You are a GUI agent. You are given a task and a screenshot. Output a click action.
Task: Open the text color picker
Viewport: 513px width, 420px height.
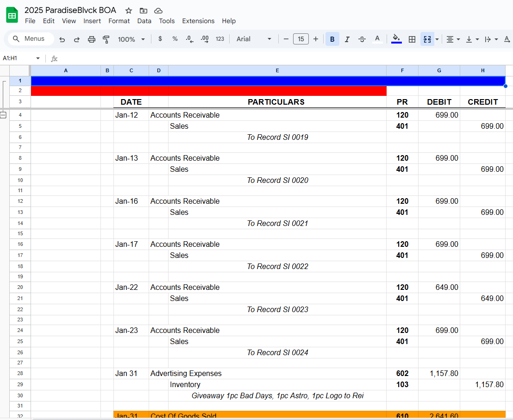[x=377, y=39]
